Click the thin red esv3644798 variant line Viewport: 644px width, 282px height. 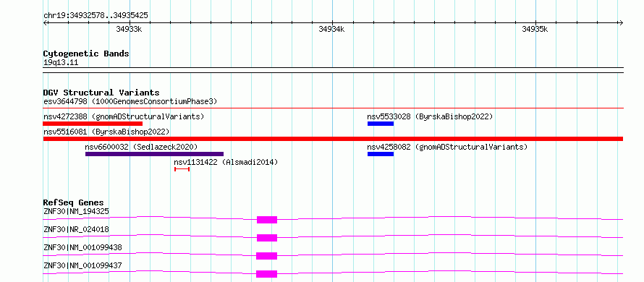333,108
